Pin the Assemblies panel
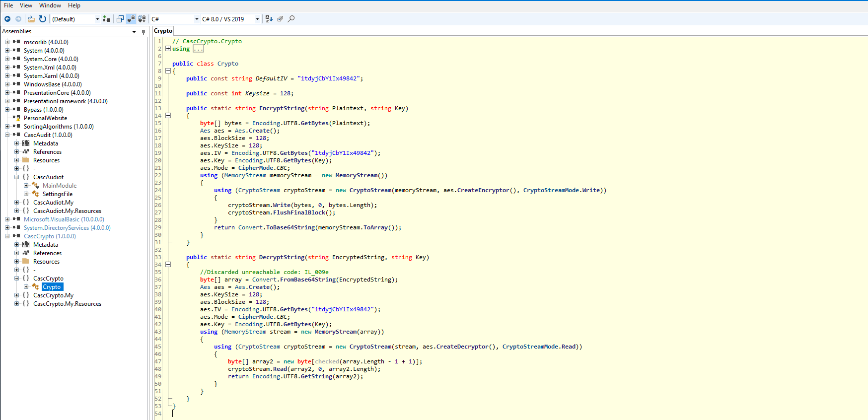Viewport: 868px width, 420px height. click(143, 32)
